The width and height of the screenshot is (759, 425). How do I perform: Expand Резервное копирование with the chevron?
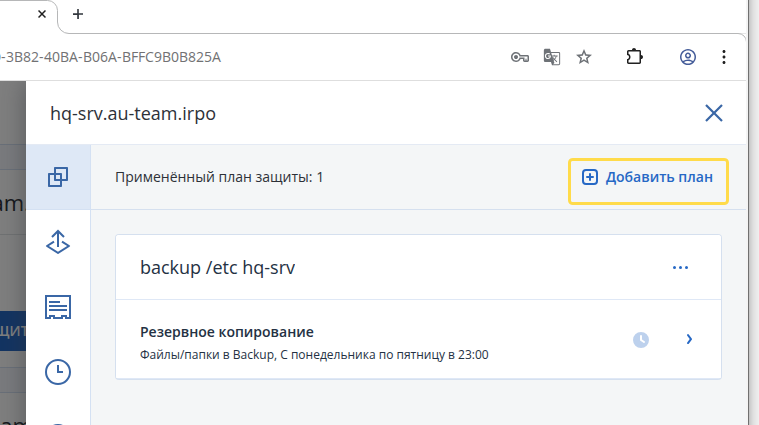coord(689,339)
